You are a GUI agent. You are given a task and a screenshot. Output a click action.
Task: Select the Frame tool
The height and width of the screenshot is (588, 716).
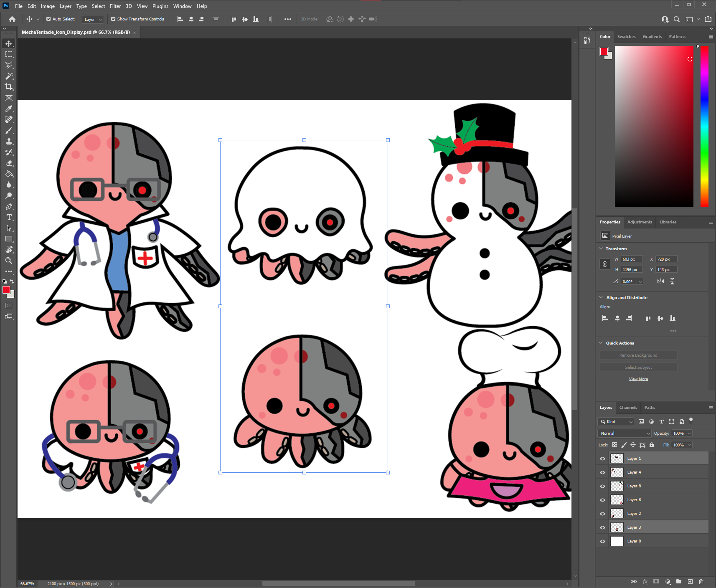9,98
